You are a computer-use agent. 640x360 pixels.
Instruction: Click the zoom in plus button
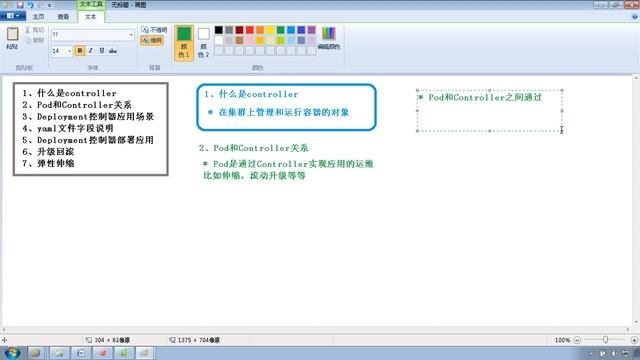pyautogui.click(x=634, y=340)
